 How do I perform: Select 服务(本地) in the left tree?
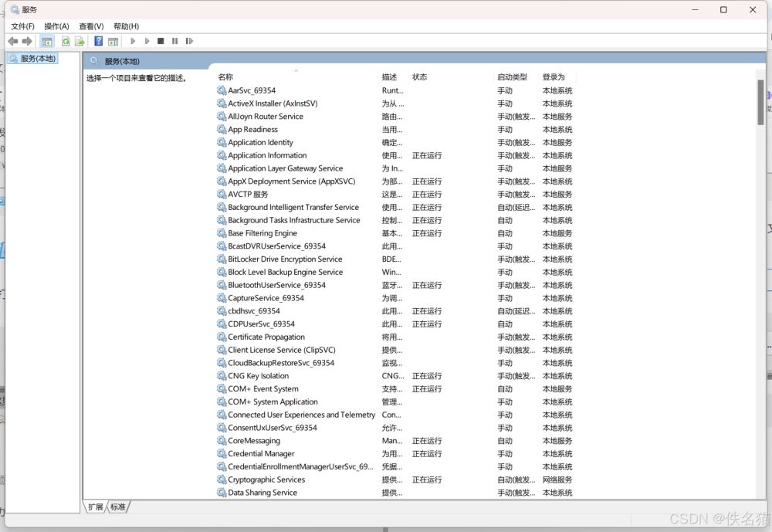pyautogui.click(x=37, y=59)
